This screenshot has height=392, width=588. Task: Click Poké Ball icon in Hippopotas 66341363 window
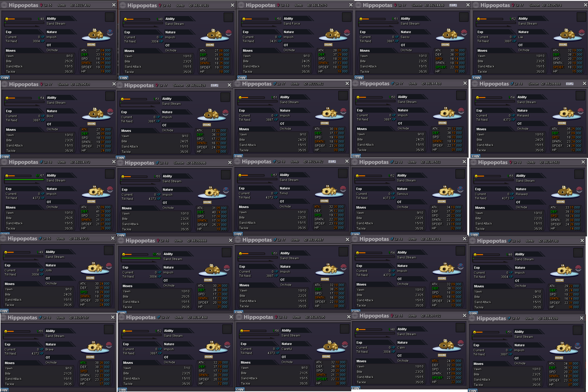click(229, 33)
